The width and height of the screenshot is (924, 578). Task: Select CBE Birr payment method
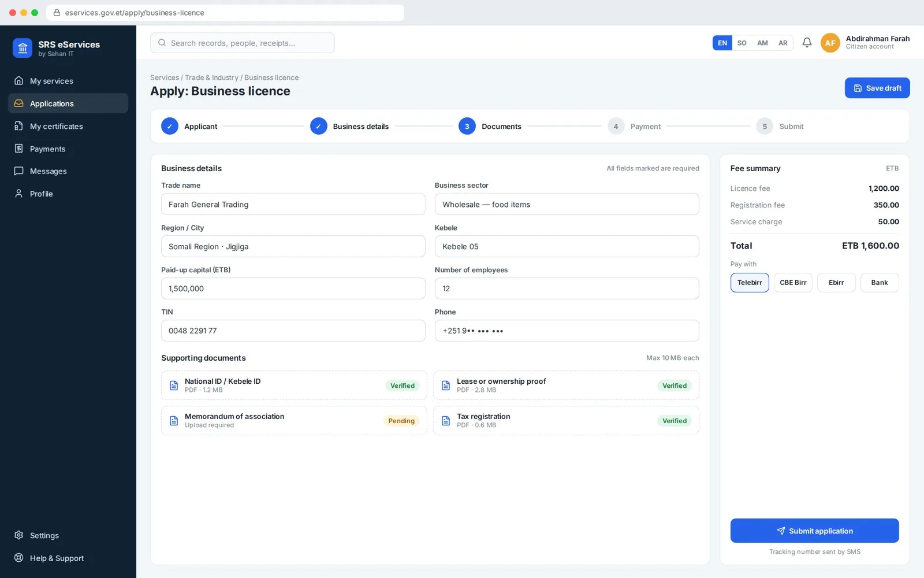(793, 283)
